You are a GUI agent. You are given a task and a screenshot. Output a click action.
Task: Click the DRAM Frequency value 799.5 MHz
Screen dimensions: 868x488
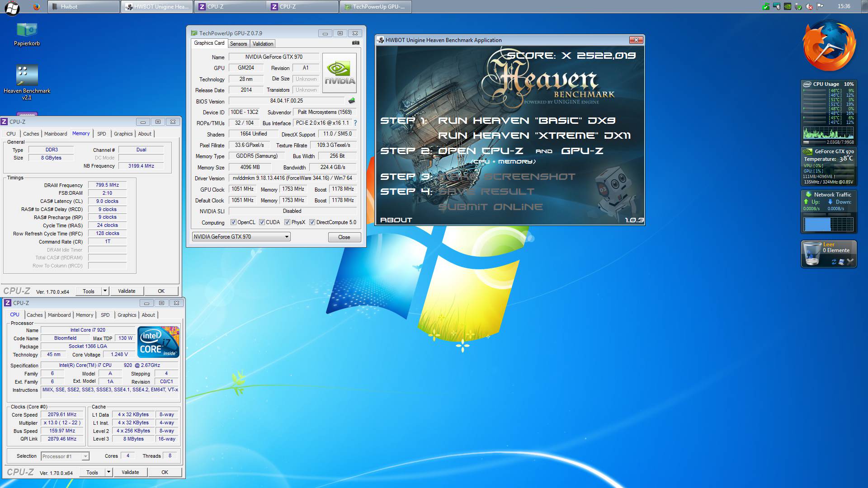point(107,185)
